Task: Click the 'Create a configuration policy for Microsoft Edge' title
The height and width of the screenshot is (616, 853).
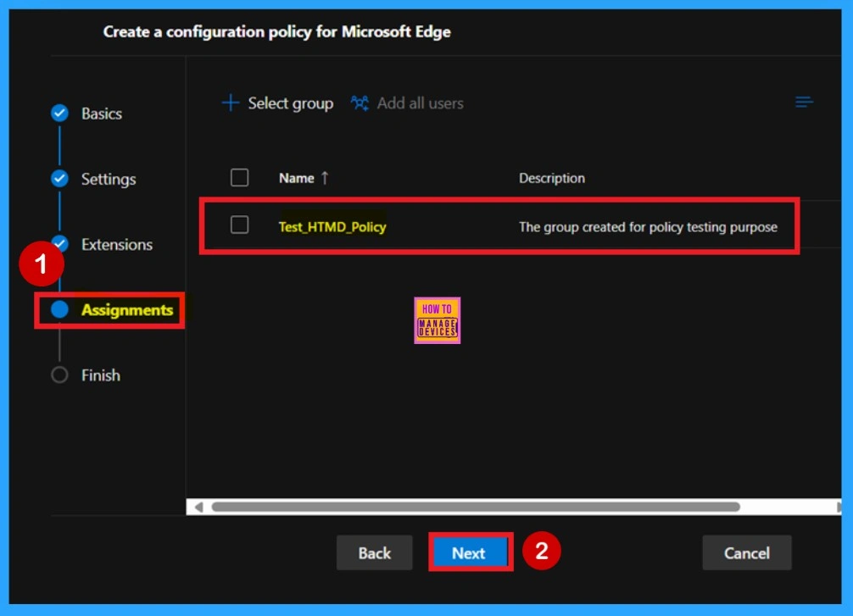Action: click(x=277, y=31)
